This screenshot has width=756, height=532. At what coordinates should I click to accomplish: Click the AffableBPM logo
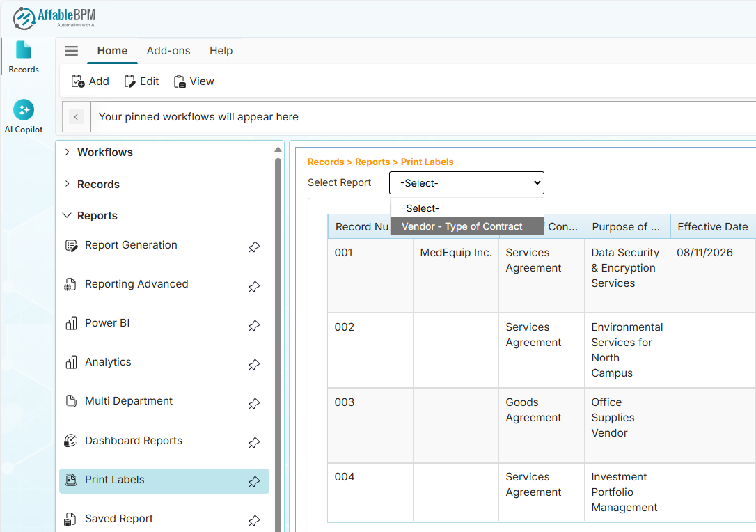[54, 17]
